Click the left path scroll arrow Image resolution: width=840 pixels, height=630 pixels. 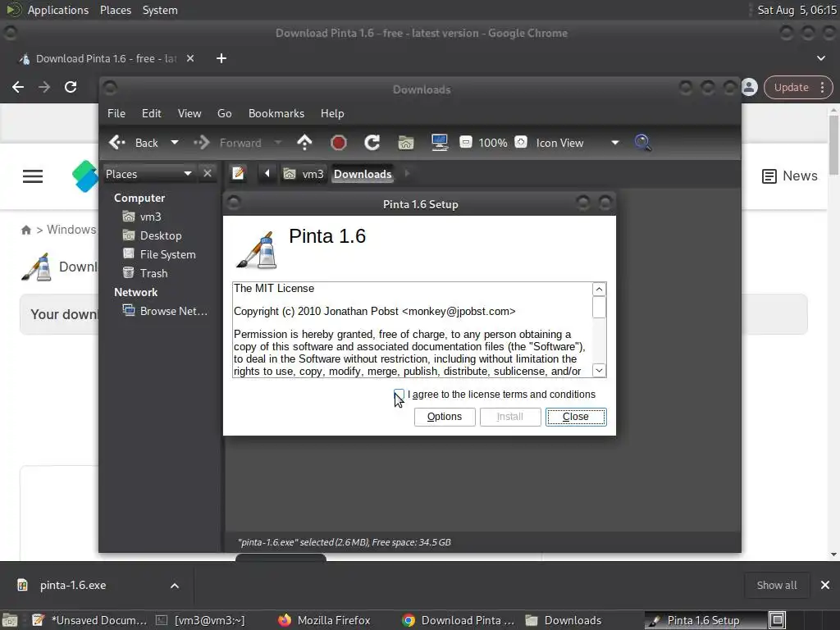point(267,174)
